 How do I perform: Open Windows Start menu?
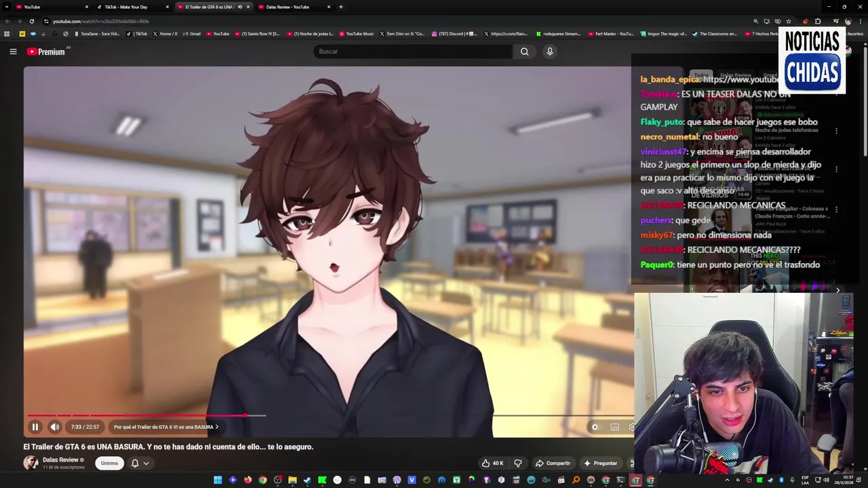[218, 480]
